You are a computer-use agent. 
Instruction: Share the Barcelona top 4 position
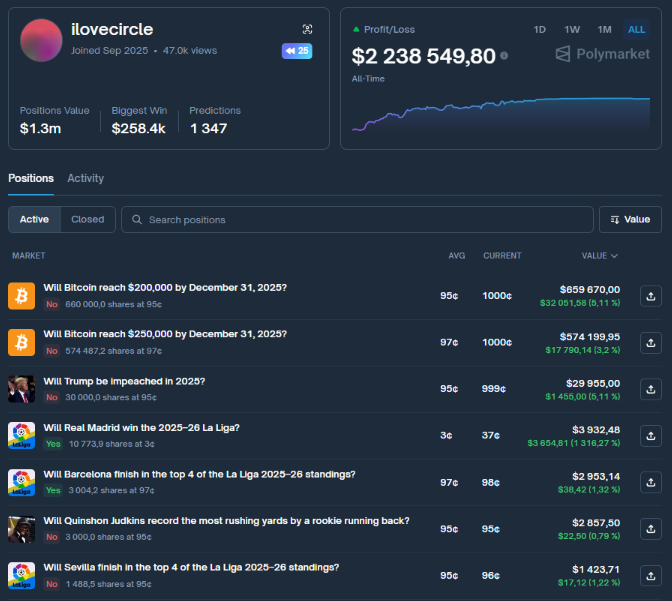tap(651, 482)
